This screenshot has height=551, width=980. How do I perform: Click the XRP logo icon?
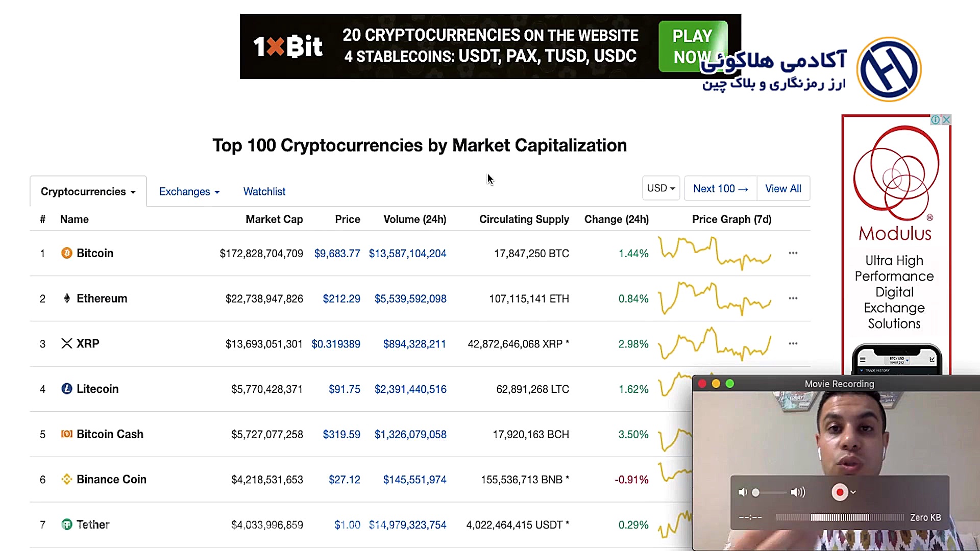(67, 343)
